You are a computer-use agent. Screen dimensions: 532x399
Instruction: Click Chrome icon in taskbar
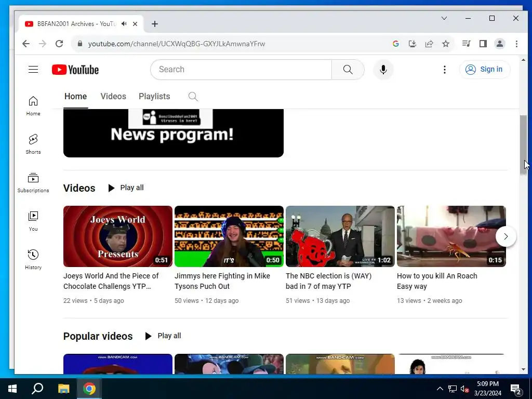pos(89,389)
